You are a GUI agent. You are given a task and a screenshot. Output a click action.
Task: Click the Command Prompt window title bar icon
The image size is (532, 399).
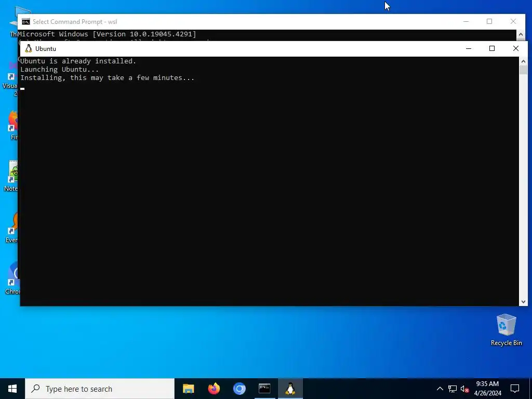26,22
